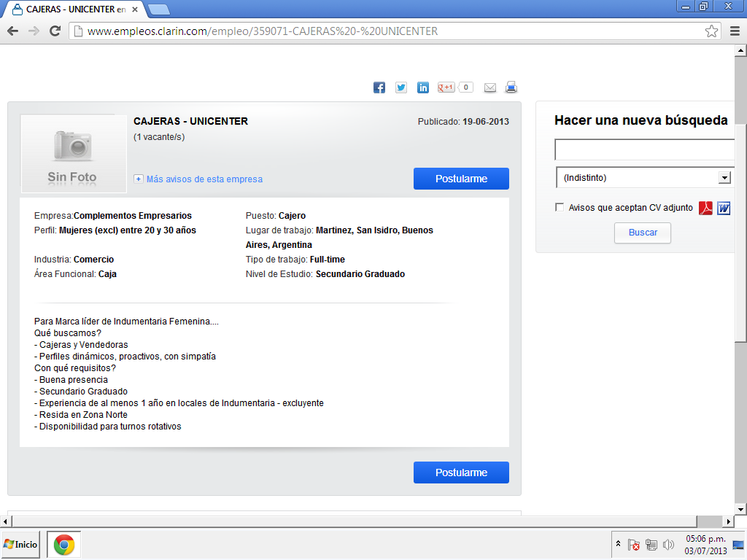Print the job posting via printer icon

[511, 87]
